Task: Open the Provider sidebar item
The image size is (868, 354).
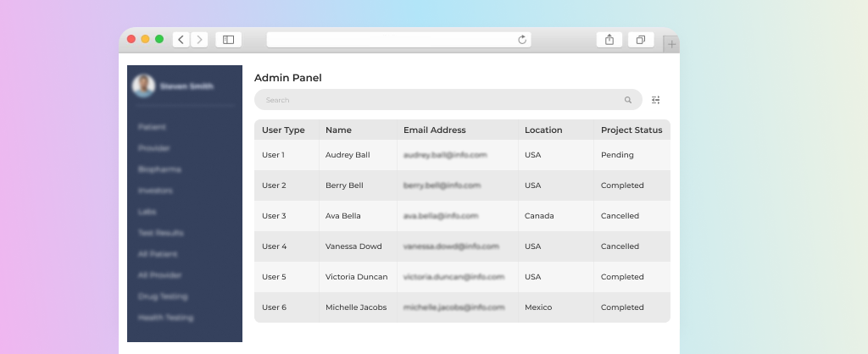Action: [x=154, y=148]
